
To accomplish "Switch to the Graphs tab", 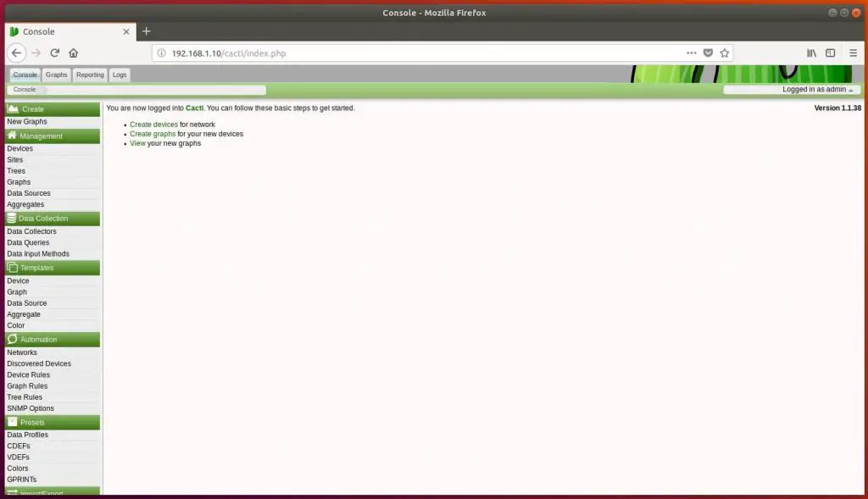I will click(x=57, y=75).
